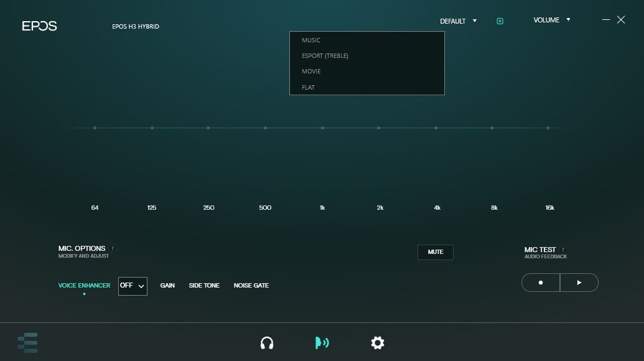Image resolution: width=644 pixels, height=361 pixels.
Task: Select the FLAT preset option
Action: pos(308,88)
